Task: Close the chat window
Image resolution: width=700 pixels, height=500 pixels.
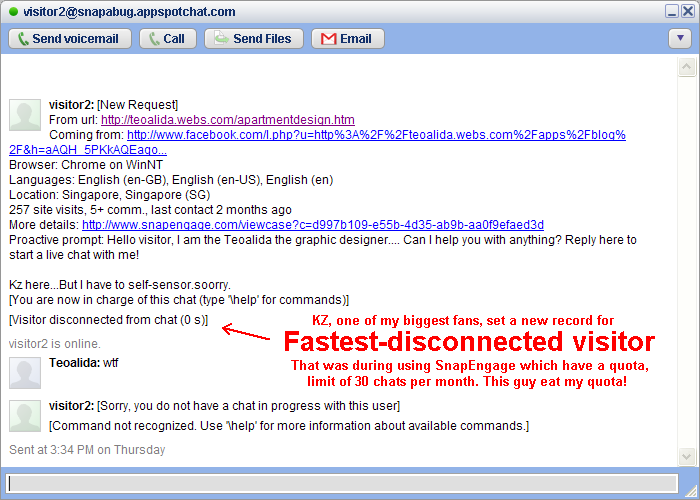Action: [688, 11]
